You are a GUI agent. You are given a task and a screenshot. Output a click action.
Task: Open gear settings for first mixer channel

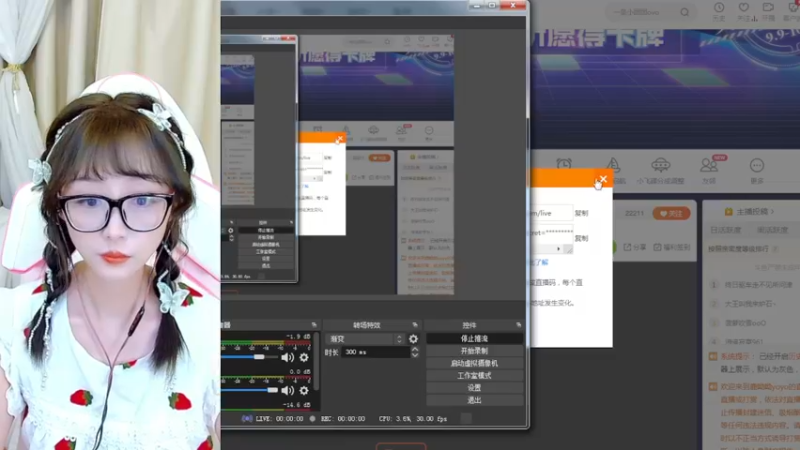pyautogui.click(x=304, y=358)
